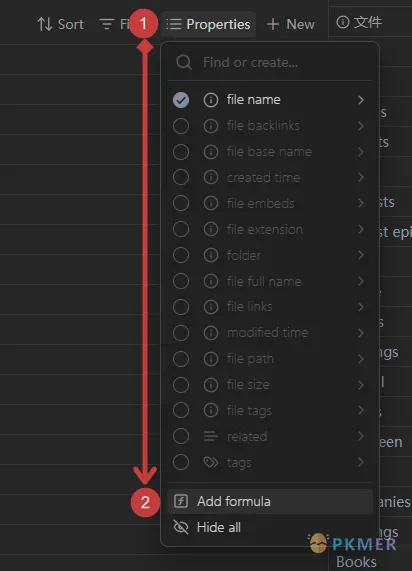The image size is (412, 571).
Task: Click the crossed-eye Hide all icon
Action: (x=181, y=527)
